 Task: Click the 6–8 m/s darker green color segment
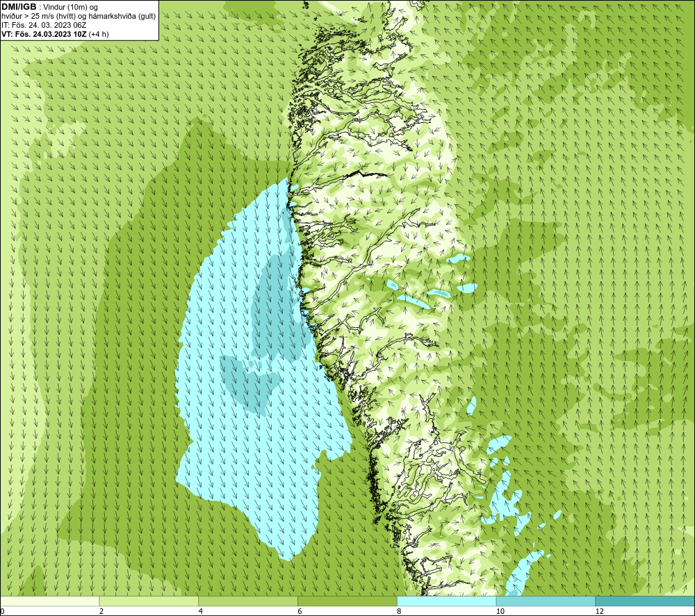pos(347,601)
